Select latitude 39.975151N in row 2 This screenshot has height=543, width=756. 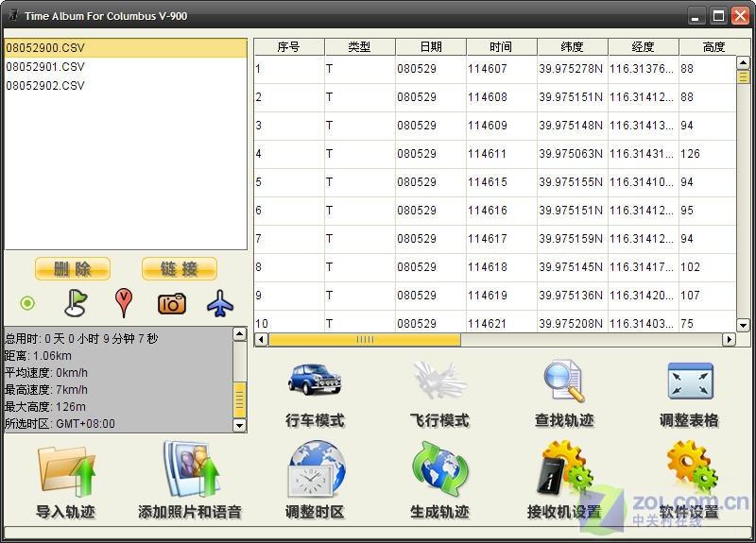coord(571,97)
